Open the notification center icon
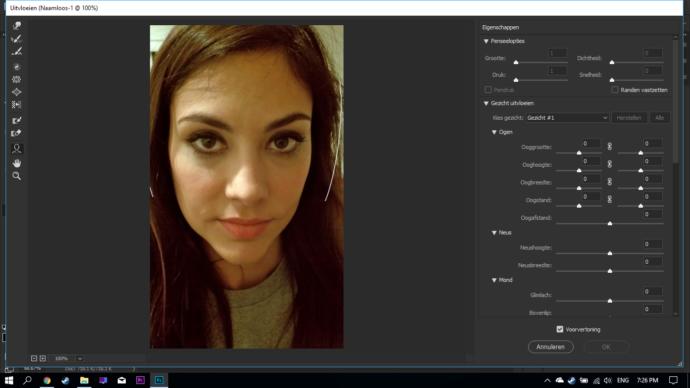The width and height of the screenshot is (690, 388). (673, 380)
